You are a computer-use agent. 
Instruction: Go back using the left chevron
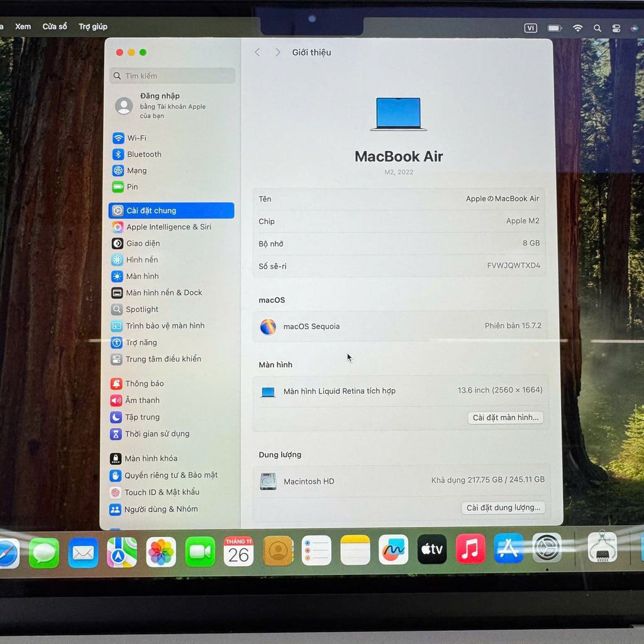(257, 53)
